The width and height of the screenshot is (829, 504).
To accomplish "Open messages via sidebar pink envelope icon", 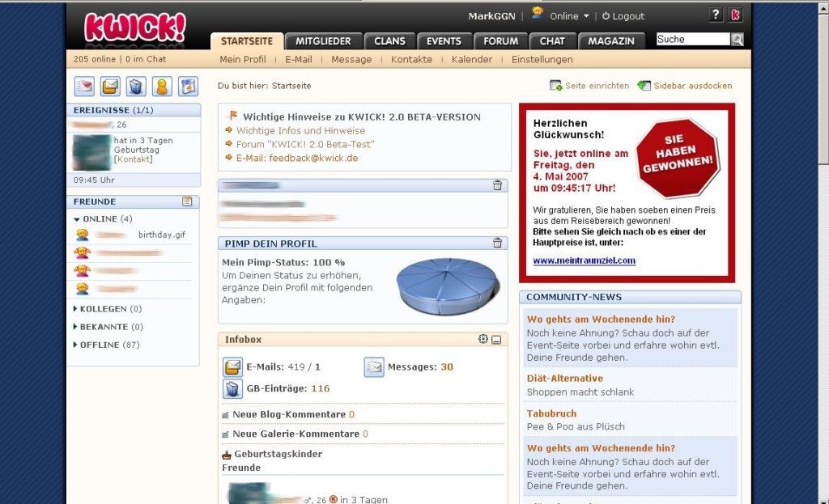I will (84, 86).
